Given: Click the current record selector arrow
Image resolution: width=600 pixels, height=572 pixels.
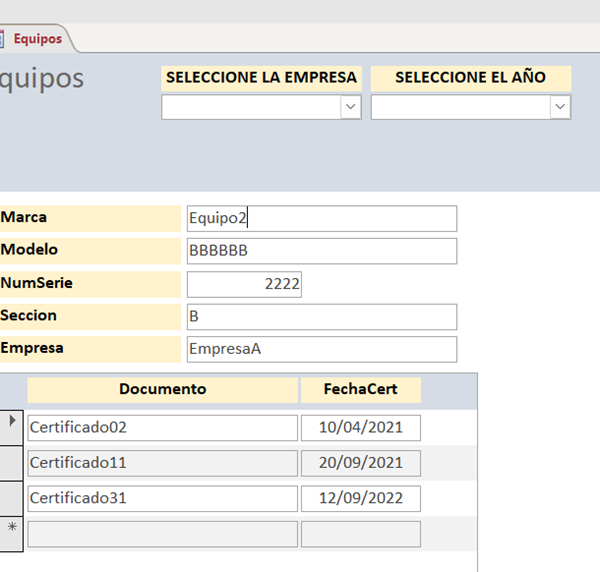Looking at the screenshot, I should (12, 423).
